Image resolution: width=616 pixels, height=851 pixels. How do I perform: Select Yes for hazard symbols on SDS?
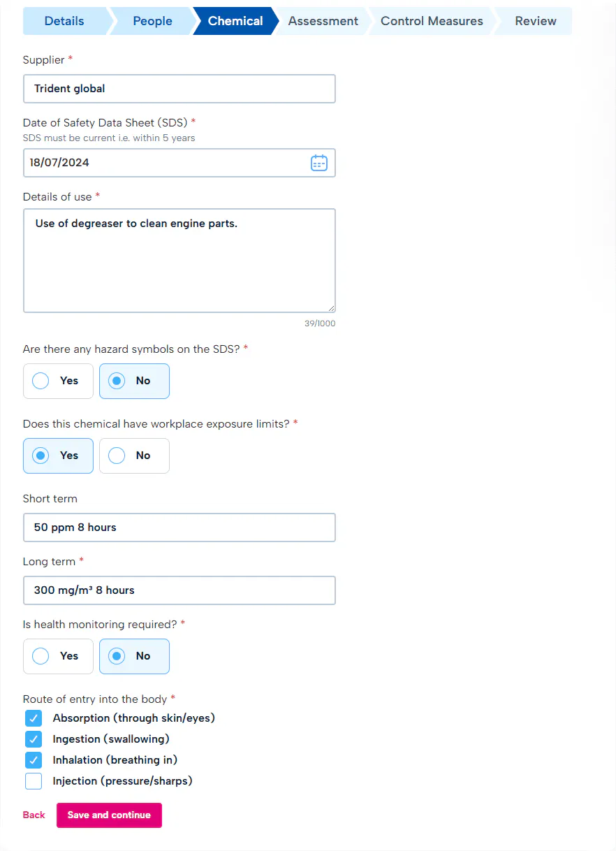[58, 381]
